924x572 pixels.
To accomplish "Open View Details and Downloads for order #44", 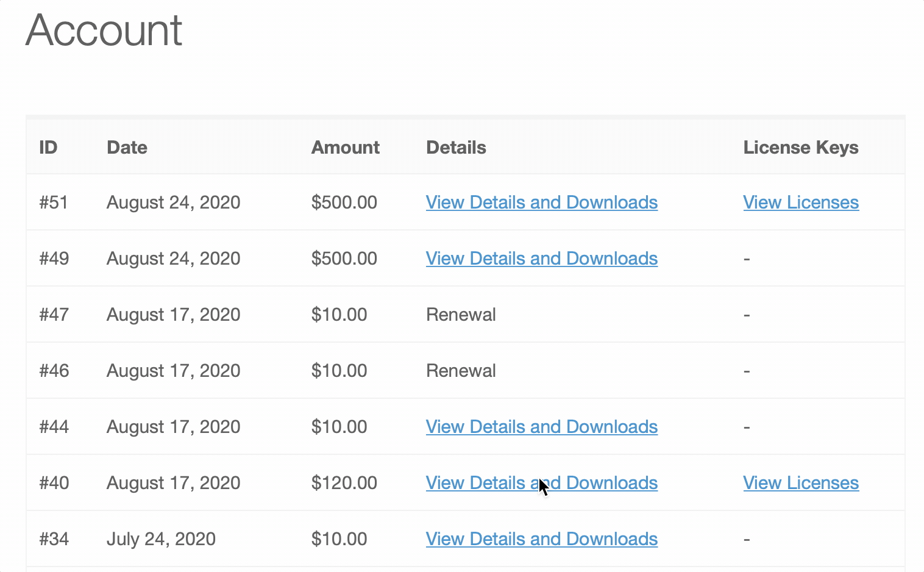I will pos(541,427).
